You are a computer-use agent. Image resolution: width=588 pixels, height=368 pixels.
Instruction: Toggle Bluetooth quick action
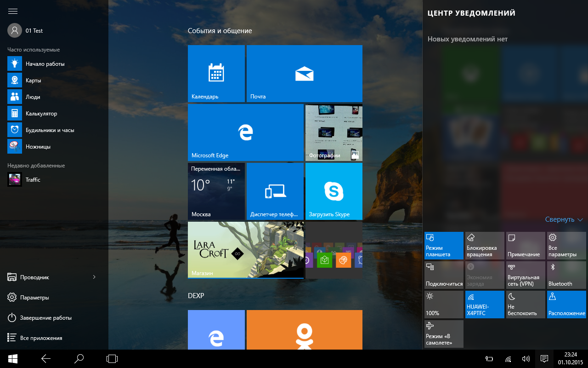[566, 275]
